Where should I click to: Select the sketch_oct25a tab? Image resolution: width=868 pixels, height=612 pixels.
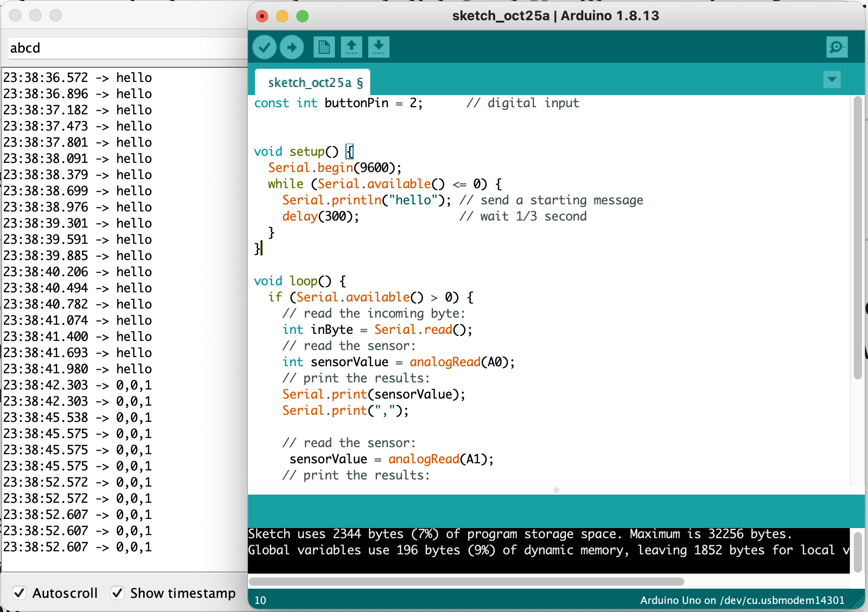[312, 82]
